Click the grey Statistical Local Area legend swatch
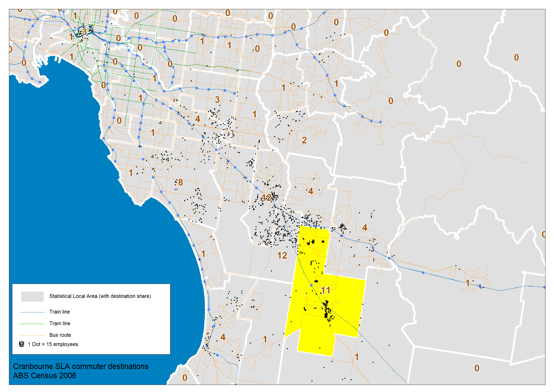This screenshot has width=554, height=392. click(32, 296)
